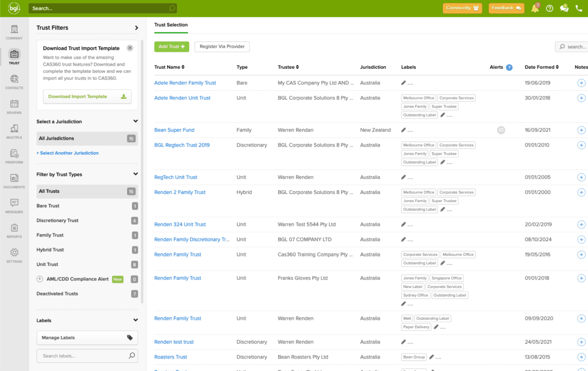Click the Add Trust button
Screen dimensions: 588x371
171,47
